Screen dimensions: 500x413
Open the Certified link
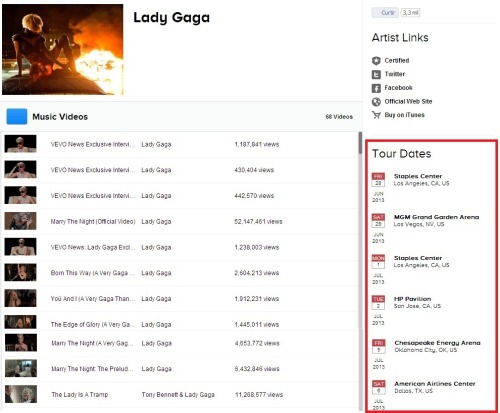397,61
